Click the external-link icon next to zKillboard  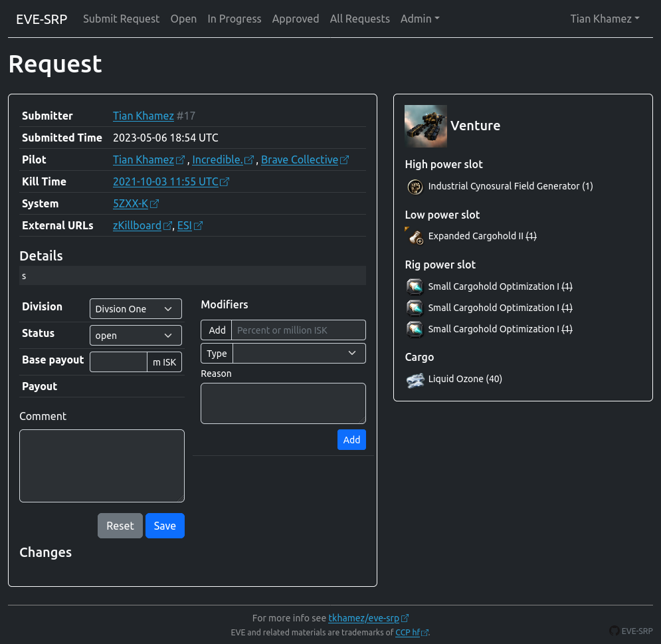[167, 225]
